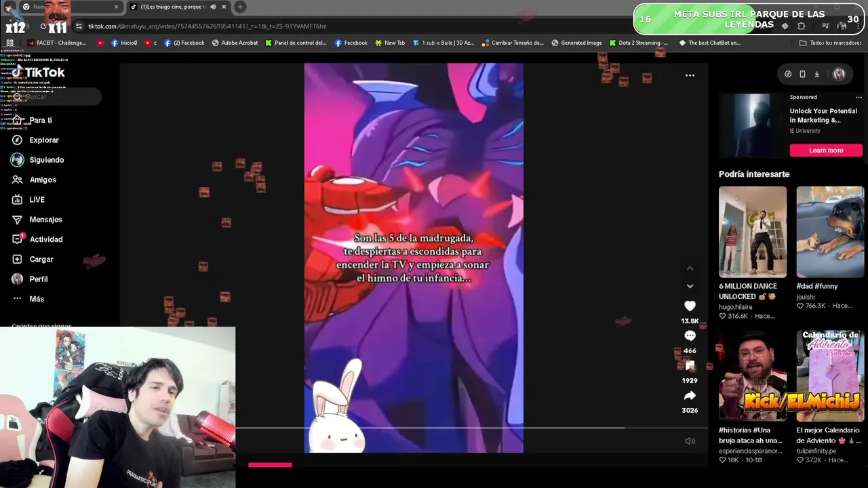The height and width of the screenshot is (488, 868).
Task: Click the download app icon in the top bar
Action: coord(816,74)
